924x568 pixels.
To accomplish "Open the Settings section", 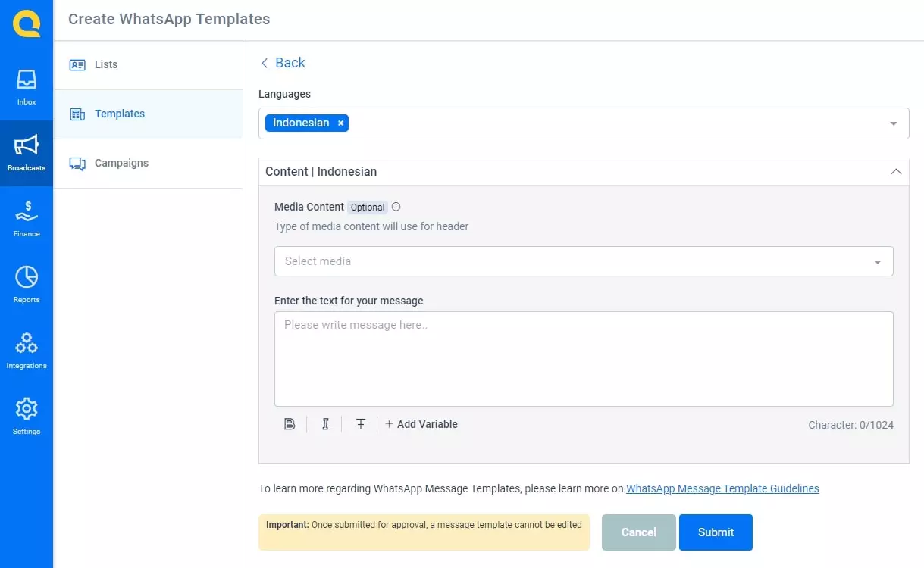I will (x=27, y=417).
